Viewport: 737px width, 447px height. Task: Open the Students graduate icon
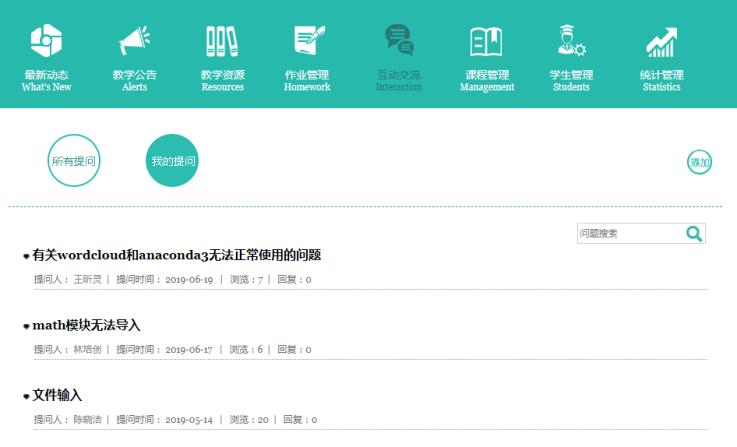click(x=572, y=39)
